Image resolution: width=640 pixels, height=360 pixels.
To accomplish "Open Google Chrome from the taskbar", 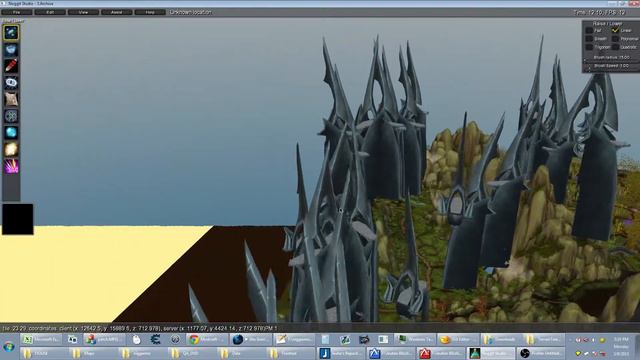I will [x=207, y=339].
